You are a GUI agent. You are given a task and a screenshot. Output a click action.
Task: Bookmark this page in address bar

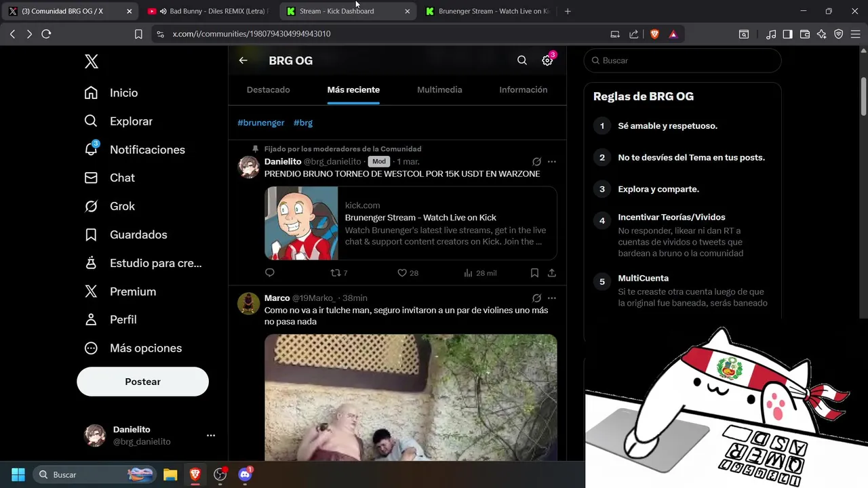pyautogui.click(x=138, y=34)
